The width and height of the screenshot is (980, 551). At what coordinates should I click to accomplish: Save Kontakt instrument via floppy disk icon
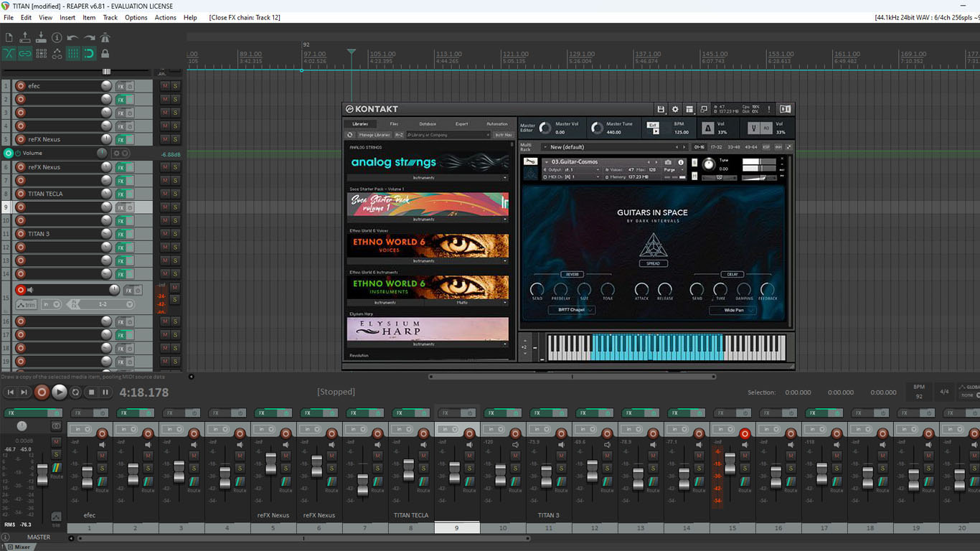(x=661, y=109)
